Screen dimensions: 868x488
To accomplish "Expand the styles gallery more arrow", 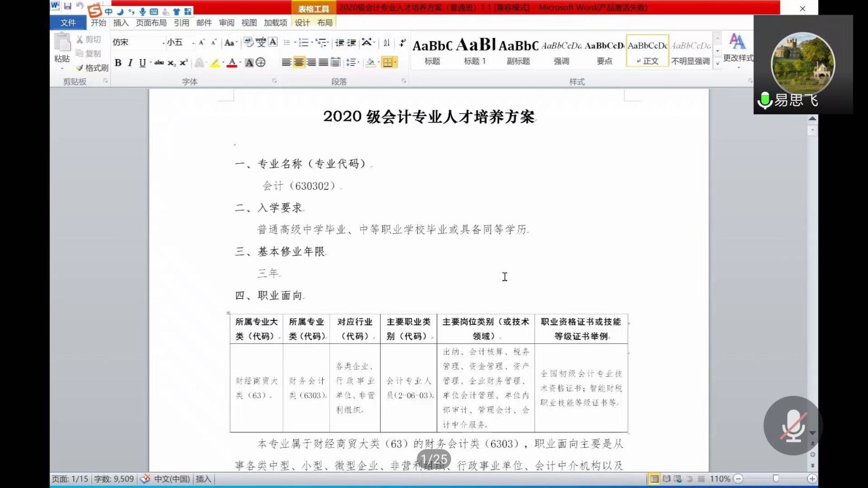I will 718,63.
